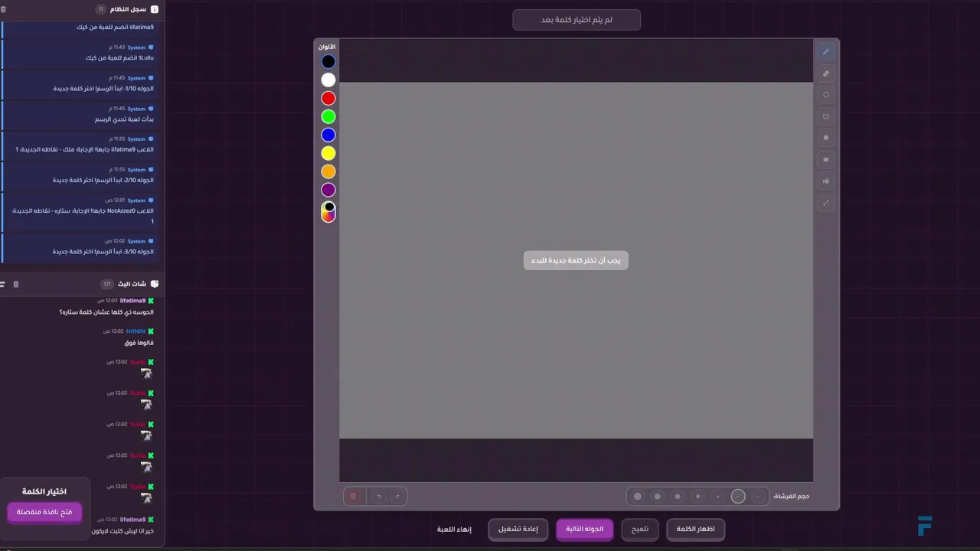Click اظهار الكلمة button
This screenshot has width=980, height=551.
[695, 529]
